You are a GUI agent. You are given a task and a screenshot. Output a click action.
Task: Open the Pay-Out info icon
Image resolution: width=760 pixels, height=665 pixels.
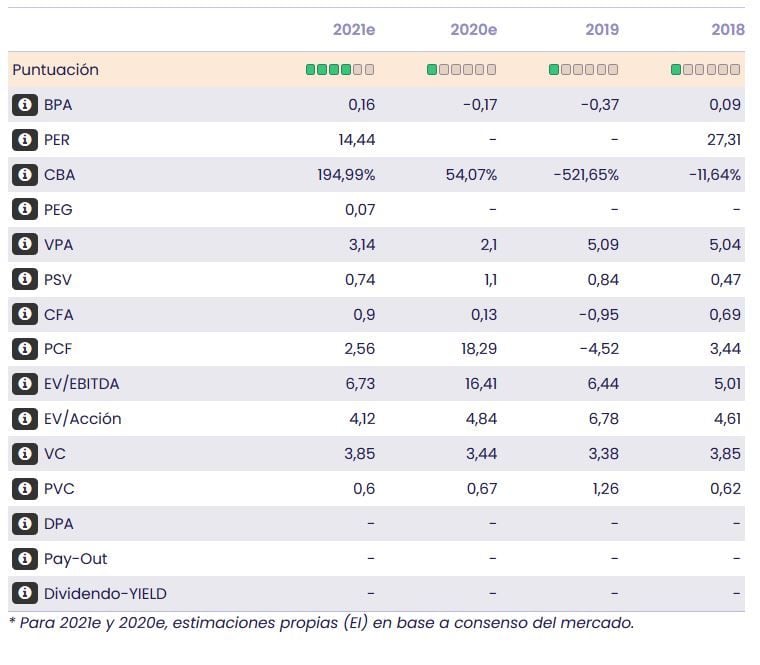click(x=24, y=559)
